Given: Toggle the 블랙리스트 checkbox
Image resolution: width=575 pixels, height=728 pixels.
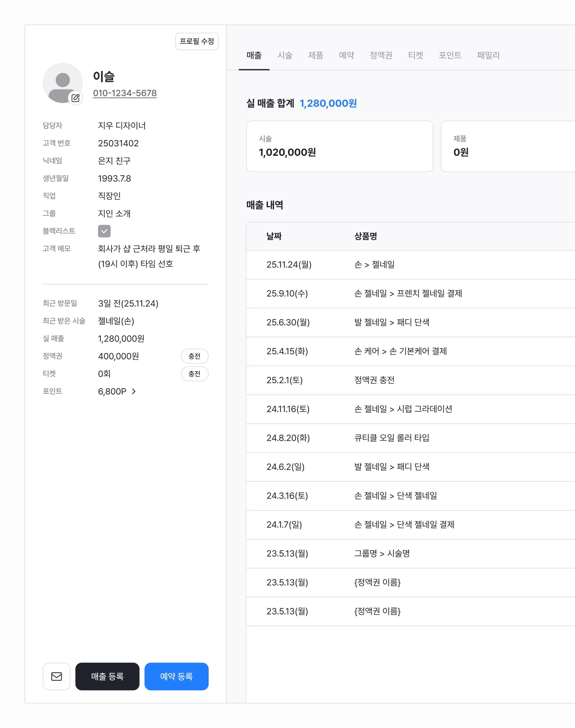Looking at the screenshot, I should [104, 231].
